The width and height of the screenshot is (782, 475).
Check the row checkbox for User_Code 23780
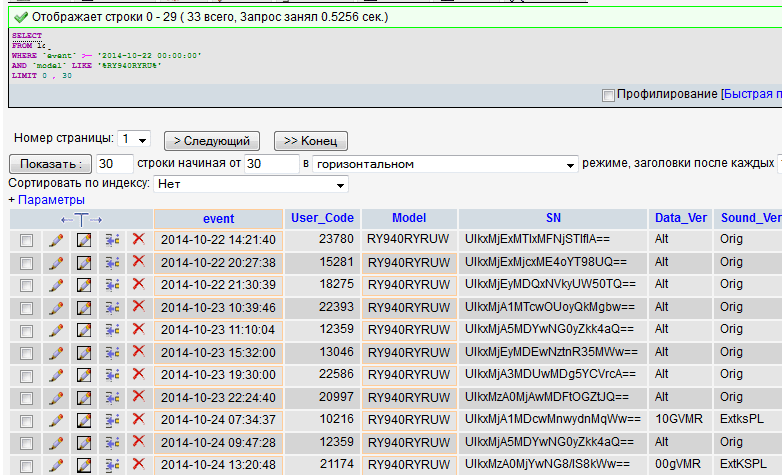click(27, 240)
